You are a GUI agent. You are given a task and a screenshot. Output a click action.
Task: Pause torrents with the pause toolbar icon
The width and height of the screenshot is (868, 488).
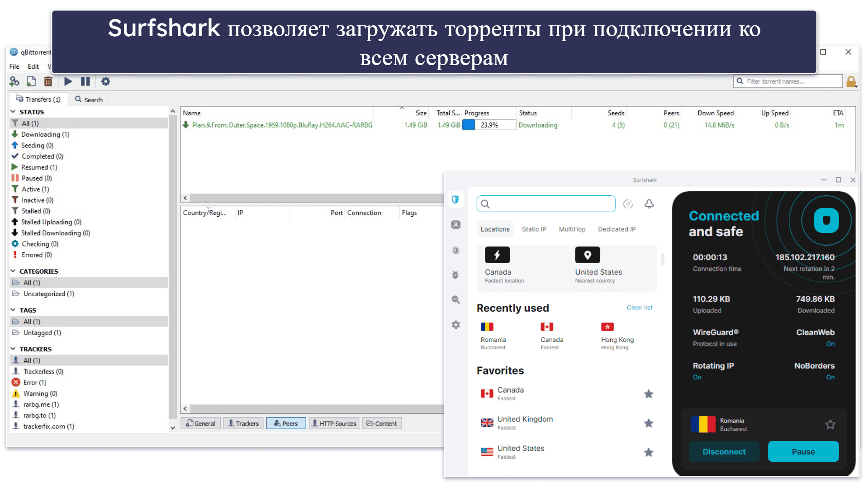(85, 81)
